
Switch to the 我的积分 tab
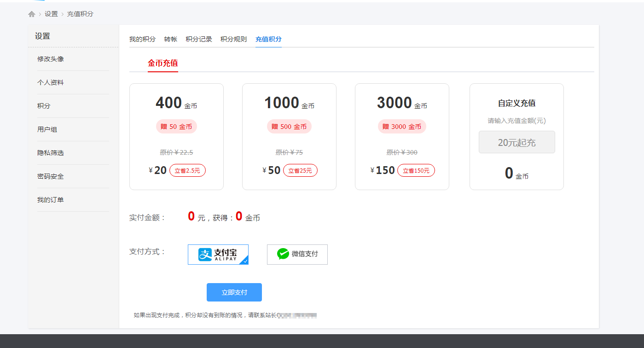click(142, 39)
